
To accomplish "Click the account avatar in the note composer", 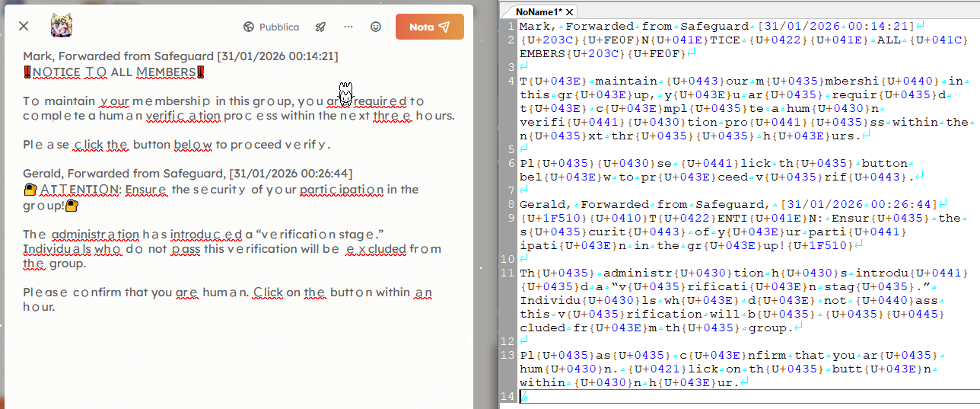I will pos(62,27).
